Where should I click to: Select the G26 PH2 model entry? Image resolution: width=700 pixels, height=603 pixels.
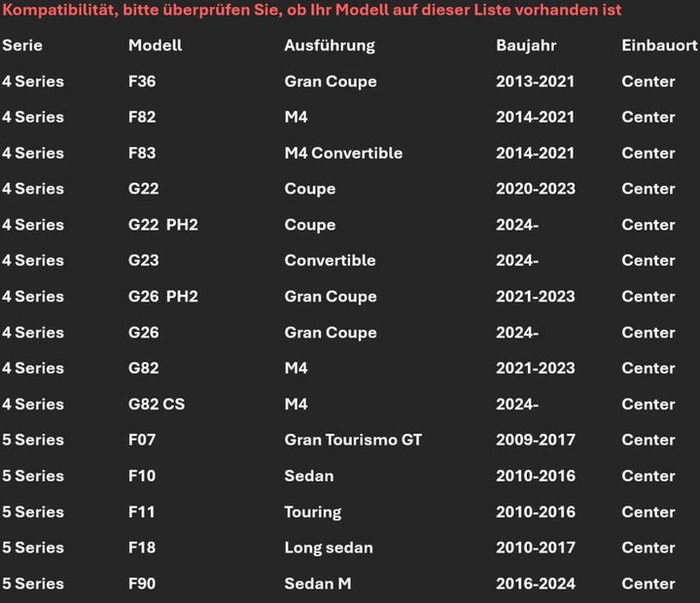[x=162, y=297]
